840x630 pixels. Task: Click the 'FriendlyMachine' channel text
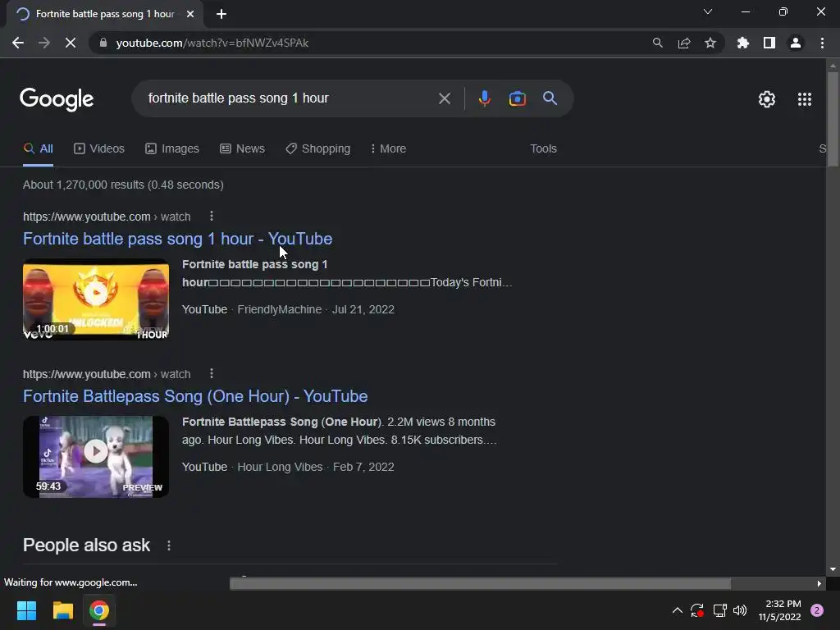[x=279, y=309]
